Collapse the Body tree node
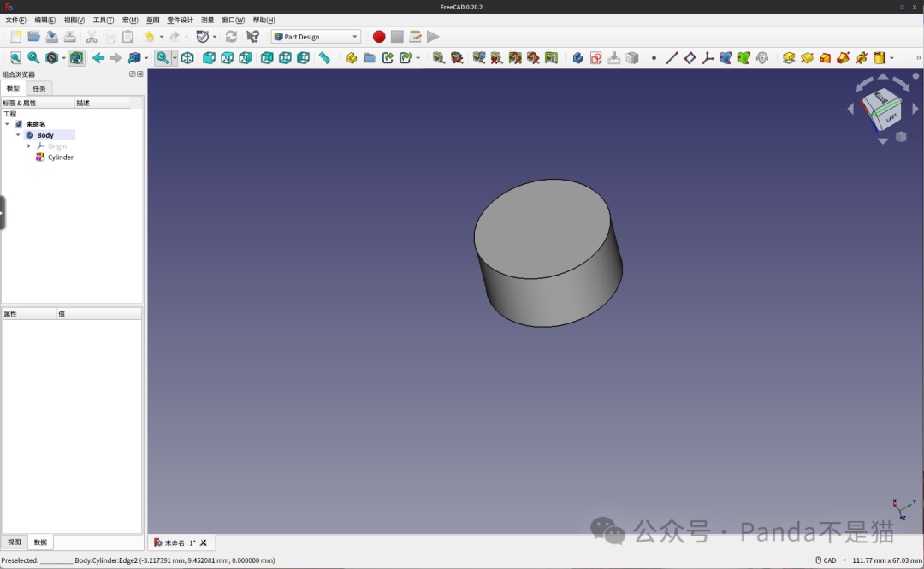The height and width of the screenshot is (569, 924). 18,135
